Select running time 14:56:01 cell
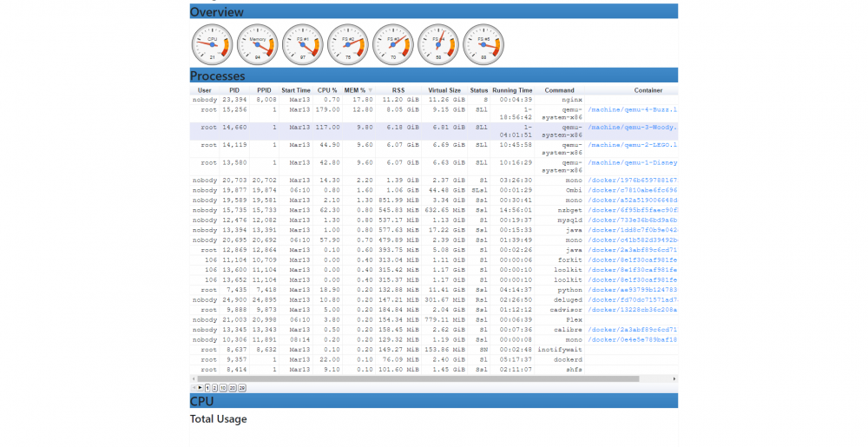Viewport: 868px width, 447px height. click(x=512, y=210)
